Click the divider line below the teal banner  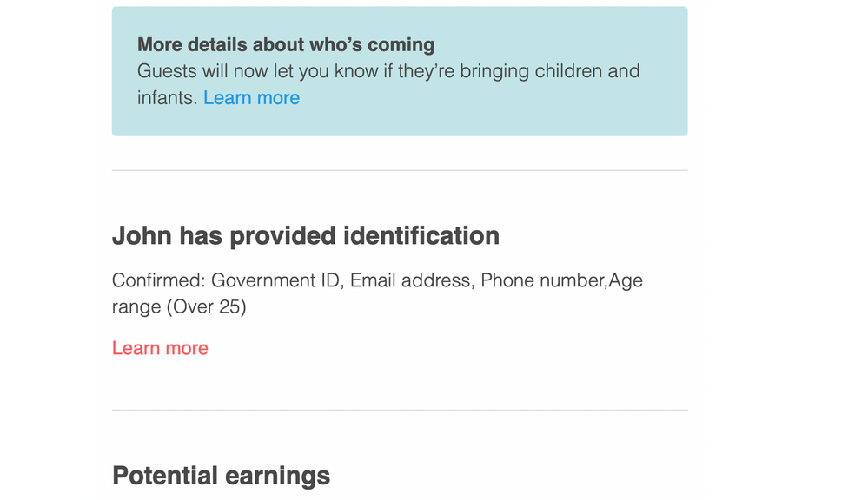pyautogui.click(x=400, y=170)
